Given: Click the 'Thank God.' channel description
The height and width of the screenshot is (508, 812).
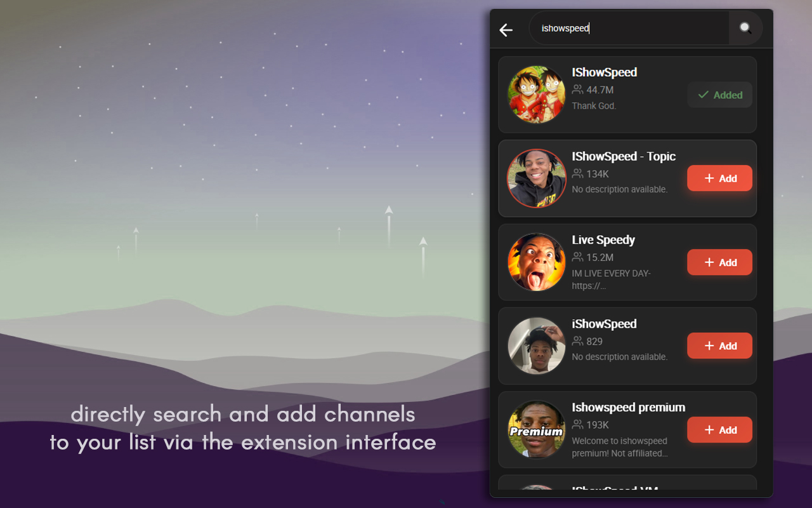Looking at the screenshot, I should click(594, 106).
